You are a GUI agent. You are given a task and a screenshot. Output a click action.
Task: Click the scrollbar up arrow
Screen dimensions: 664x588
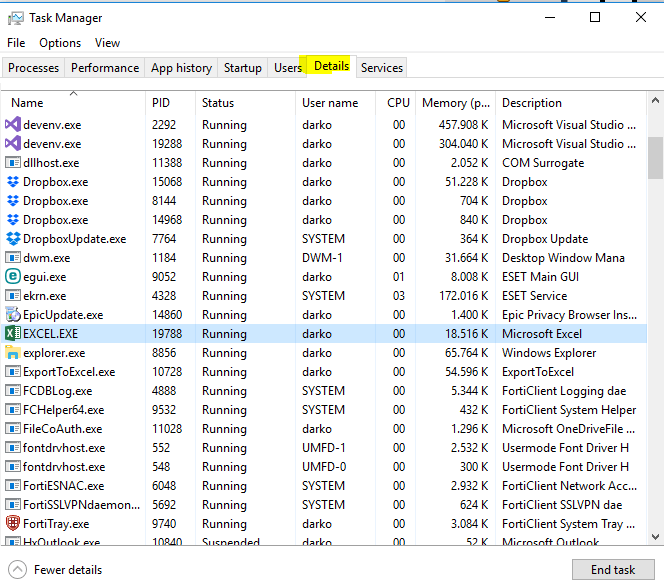pyautogui.click(x=655, y=101)
